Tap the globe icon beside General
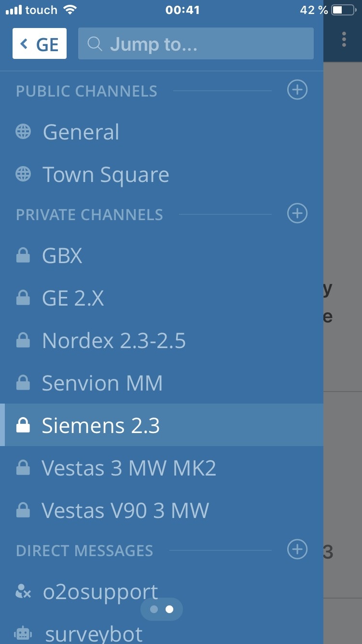Image resolution: width=362 pixels, height=644 pixels. coord(23,132)
